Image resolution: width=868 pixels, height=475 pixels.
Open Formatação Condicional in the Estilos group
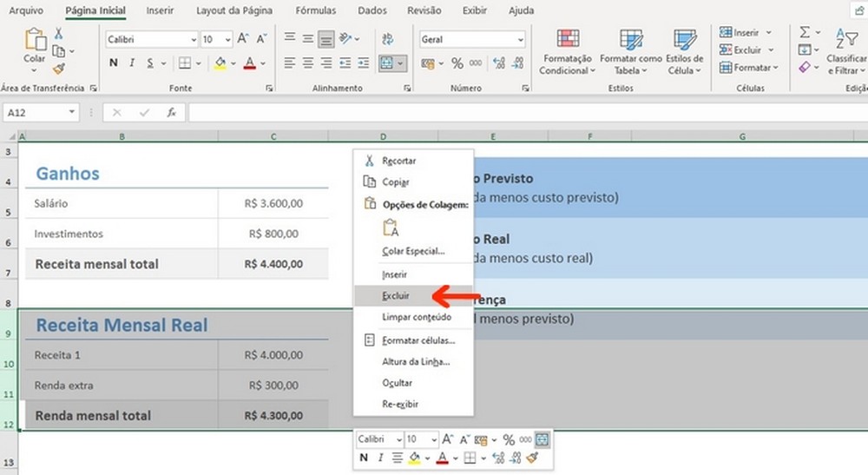(568, 51)
